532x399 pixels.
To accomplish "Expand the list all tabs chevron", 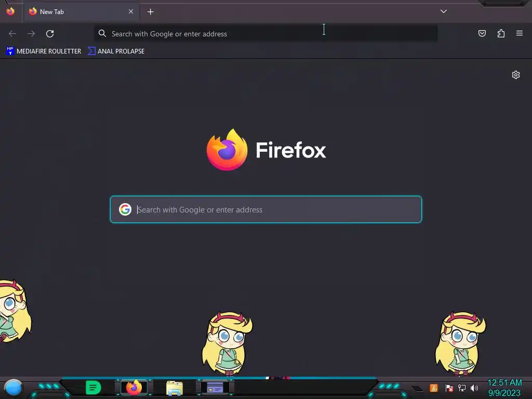I will (444, 11).
